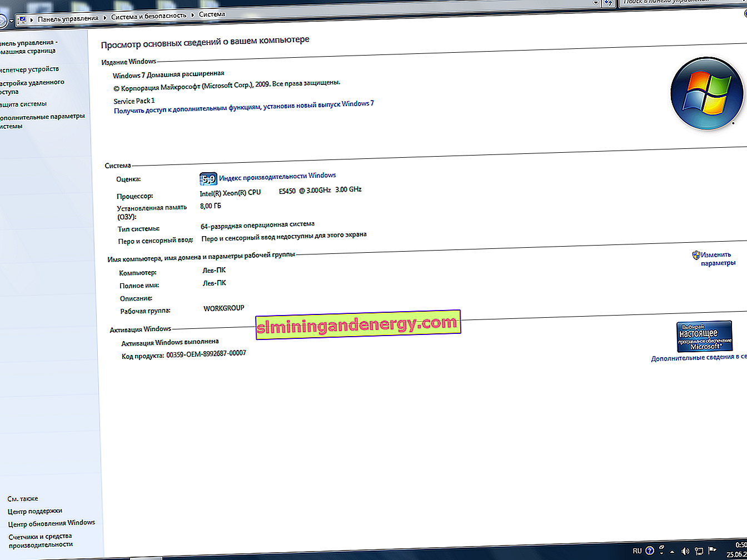Go to Система и безопасность breadcrumb

(148, 16)
